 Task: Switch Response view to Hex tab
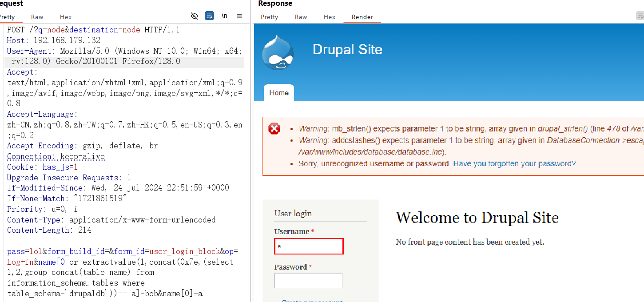tap(330, 17)
